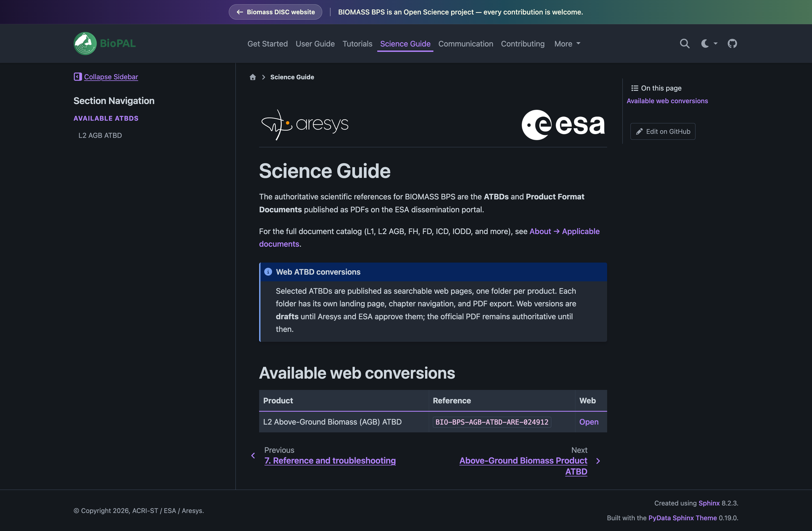Open the Get Started tab

pos(267,44)
